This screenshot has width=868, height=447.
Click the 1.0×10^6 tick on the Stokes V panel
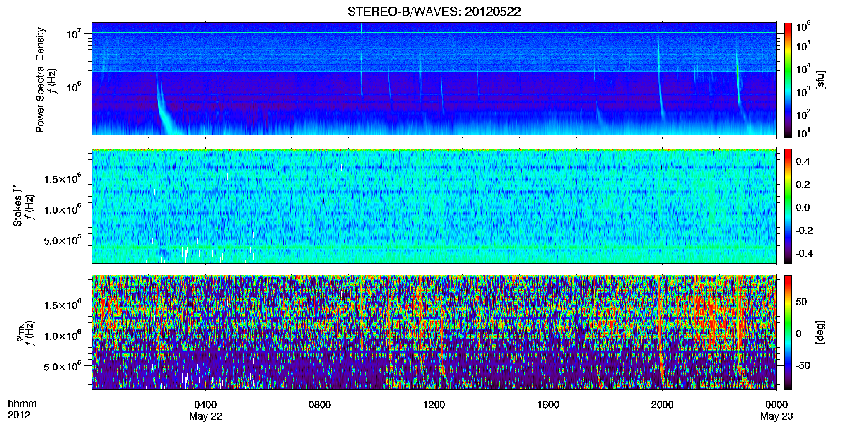pos(62,209)
